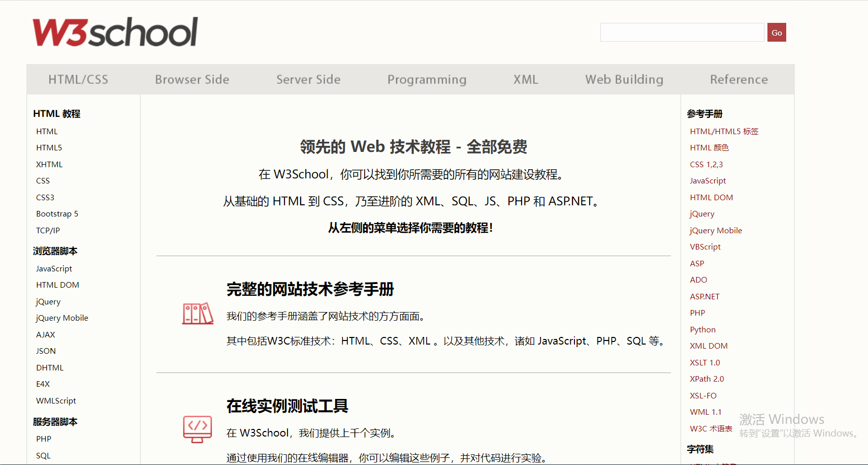Viewport: 868px width, 465px height.
Task: Click the XPath 2.0 reference link
Action: 706,379
